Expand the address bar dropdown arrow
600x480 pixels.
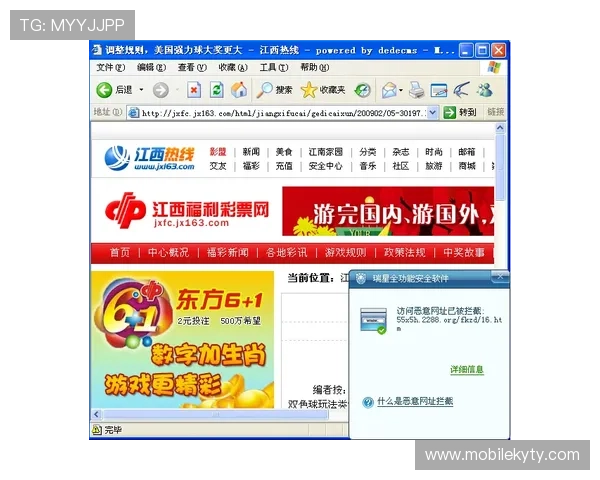(x=432, y=113)
